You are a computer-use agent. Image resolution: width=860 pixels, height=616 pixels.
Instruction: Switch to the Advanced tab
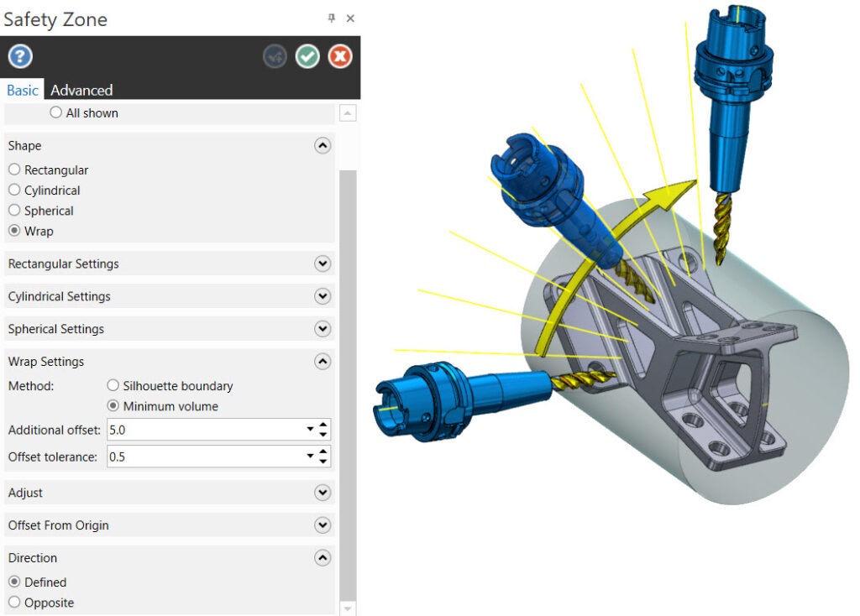(x=81, y=90)
